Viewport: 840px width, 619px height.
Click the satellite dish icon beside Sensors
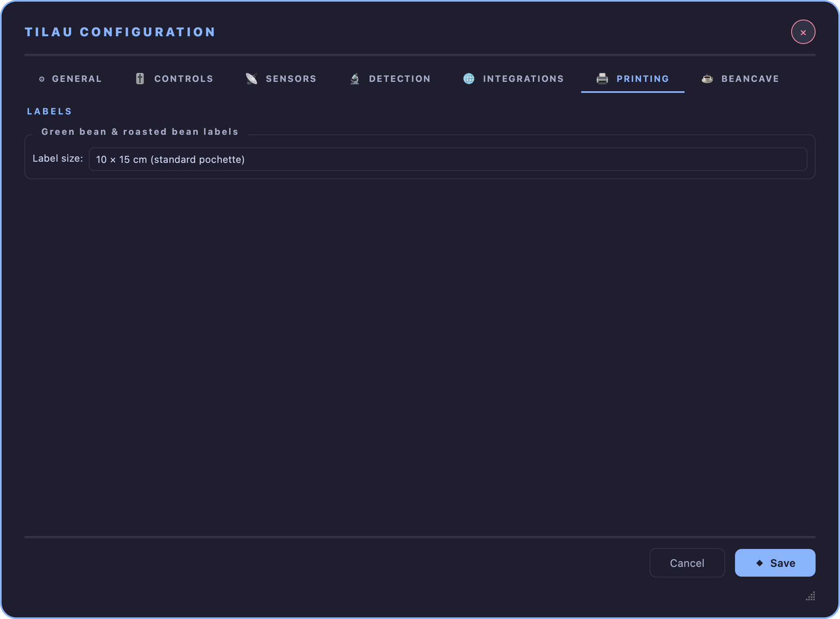click(252, 79)
